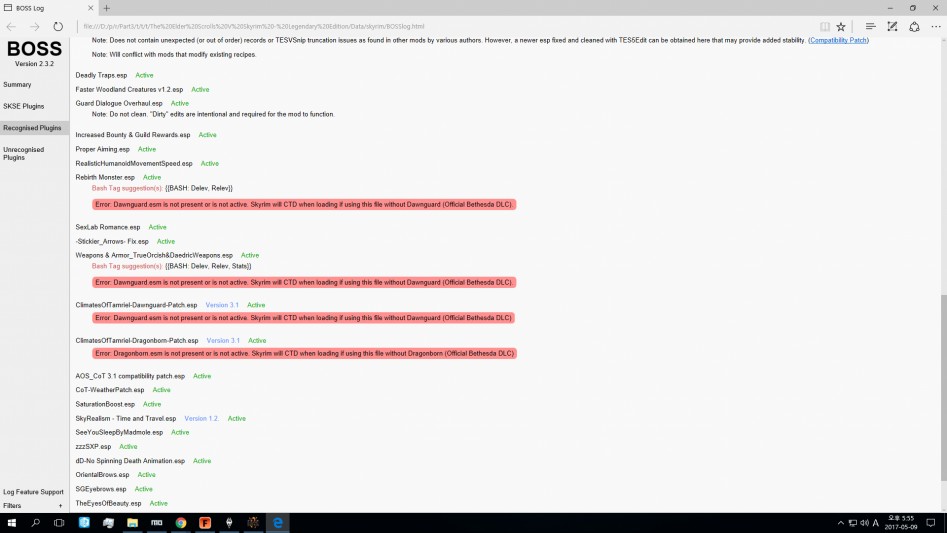Open the Mod Organizer (mo) taskbar icon
This screenshot has width=947, height=533.
point(156,523)
